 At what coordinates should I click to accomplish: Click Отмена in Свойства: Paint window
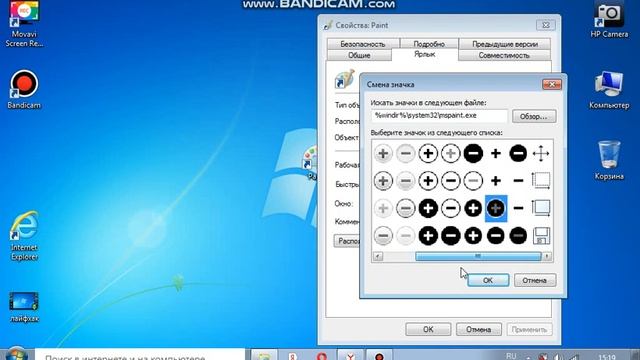click(x=479, y=329)
